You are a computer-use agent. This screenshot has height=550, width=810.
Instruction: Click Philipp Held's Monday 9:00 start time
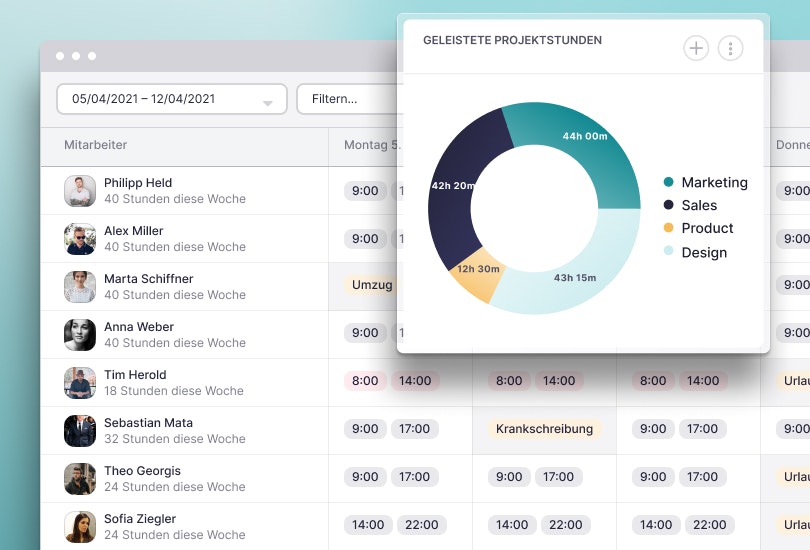pyautogui.click(x=365, y=191)
